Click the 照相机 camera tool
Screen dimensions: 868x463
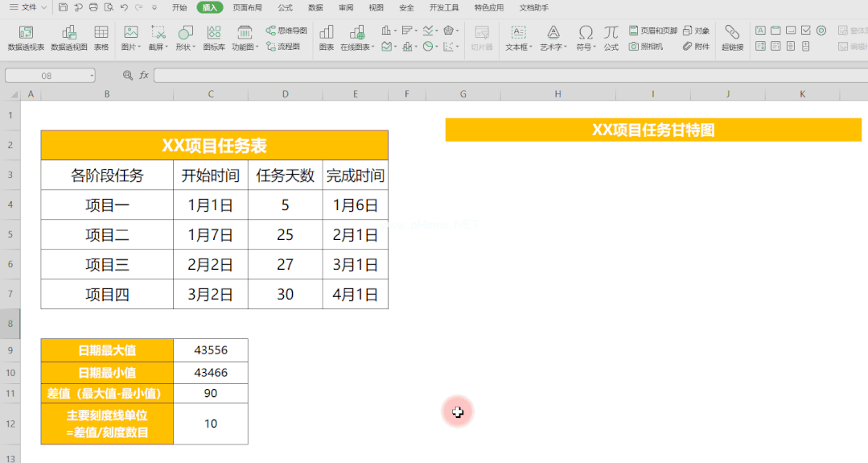[646, 47]
